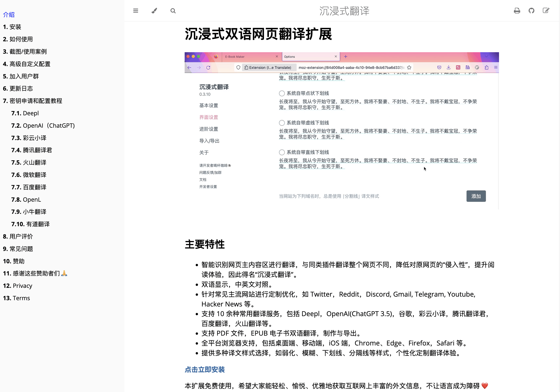Open subsection 7.1. Deepl

click(x=25, y=113)
